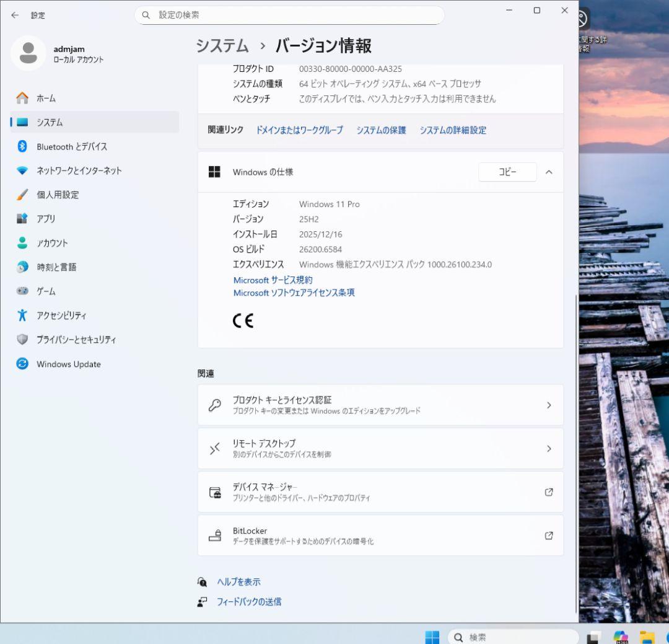
Task: Copy Windows specifications with コピー button
Action: [507, 172]
